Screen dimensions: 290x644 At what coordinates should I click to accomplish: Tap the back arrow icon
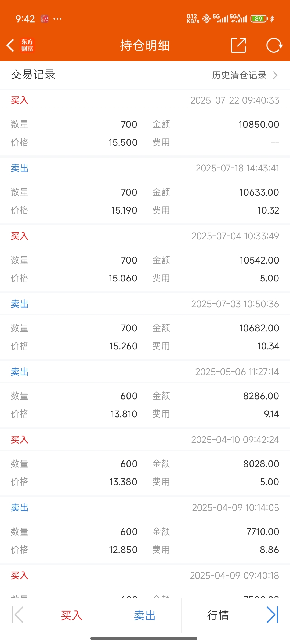tap(10, 45)
